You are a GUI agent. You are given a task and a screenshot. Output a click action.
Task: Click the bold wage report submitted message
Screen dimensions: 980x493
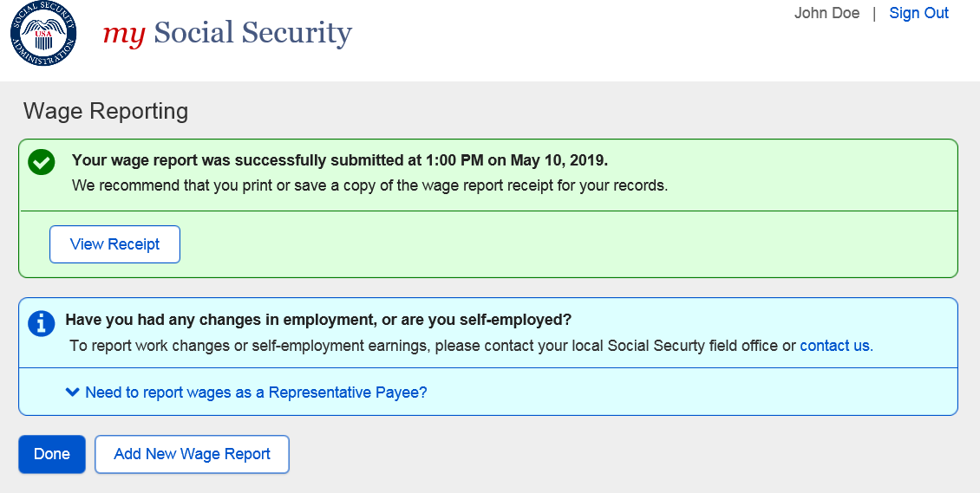340,160
